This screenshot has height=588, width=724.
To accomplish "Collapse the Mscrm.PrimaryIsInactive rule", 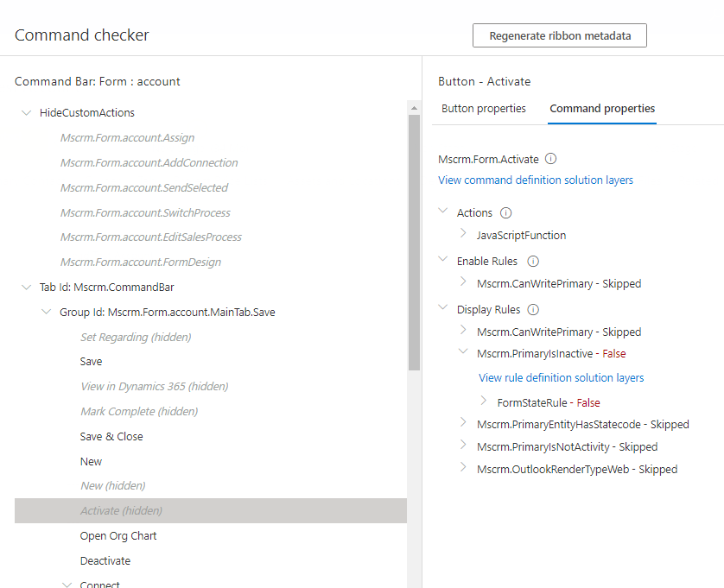I will click(463, 351).
